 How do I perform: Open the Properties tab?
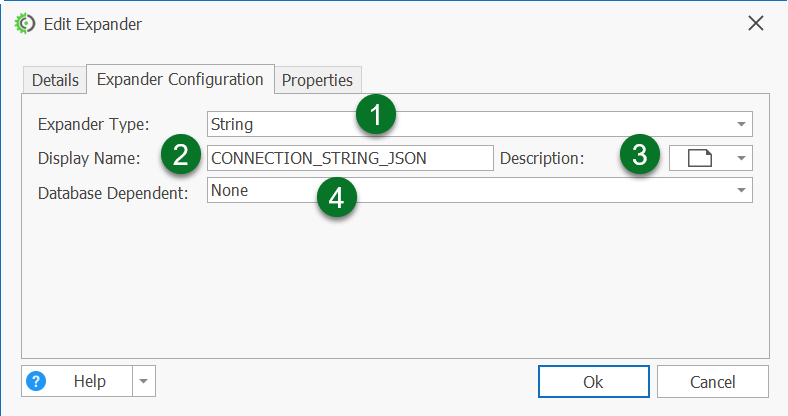tap(317, 80)
